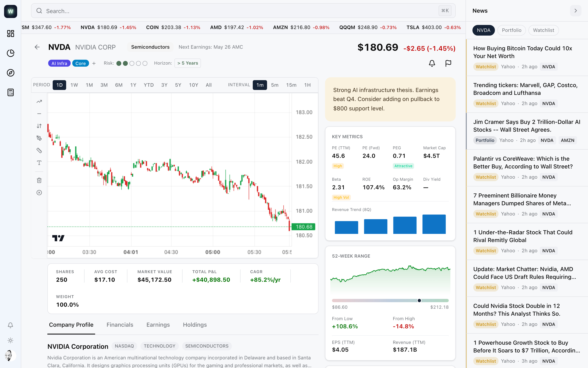Select the ruler measure tool
Viewport: 588px width, 368px height.
[x=39, y=150]
